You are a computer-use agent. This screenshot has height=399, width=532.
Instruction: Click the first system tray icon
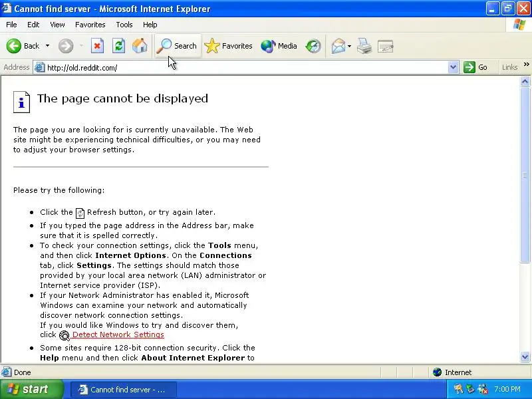pos(458,389)
